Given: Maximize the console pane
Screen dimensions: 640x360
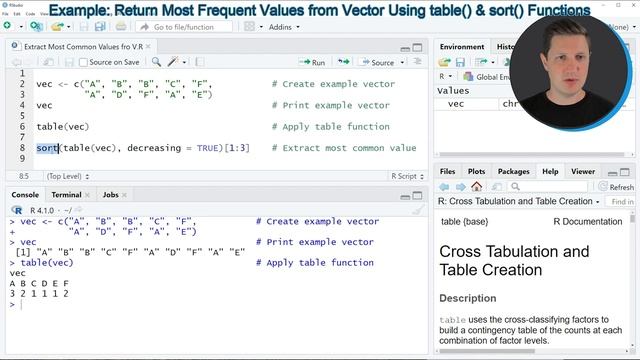Looking at the screenshot, I should point(417,196).
